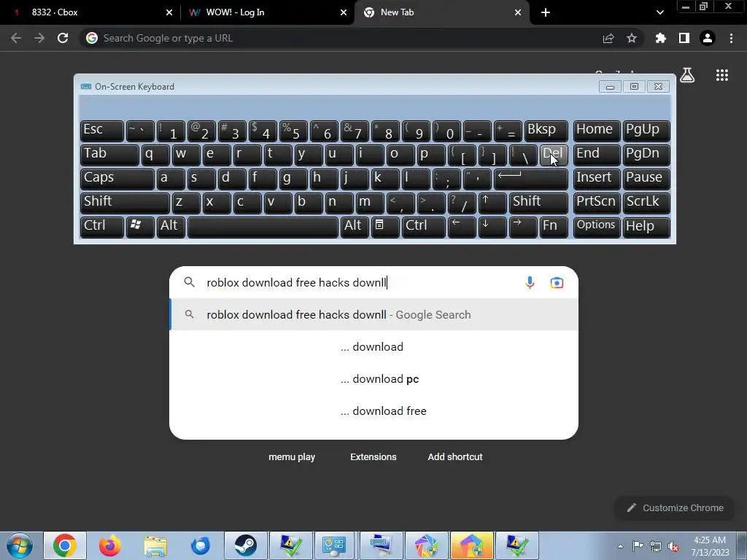747x560 pixels.
Task: Click the context menu key on keyboard
Action: tap(385, 227)
